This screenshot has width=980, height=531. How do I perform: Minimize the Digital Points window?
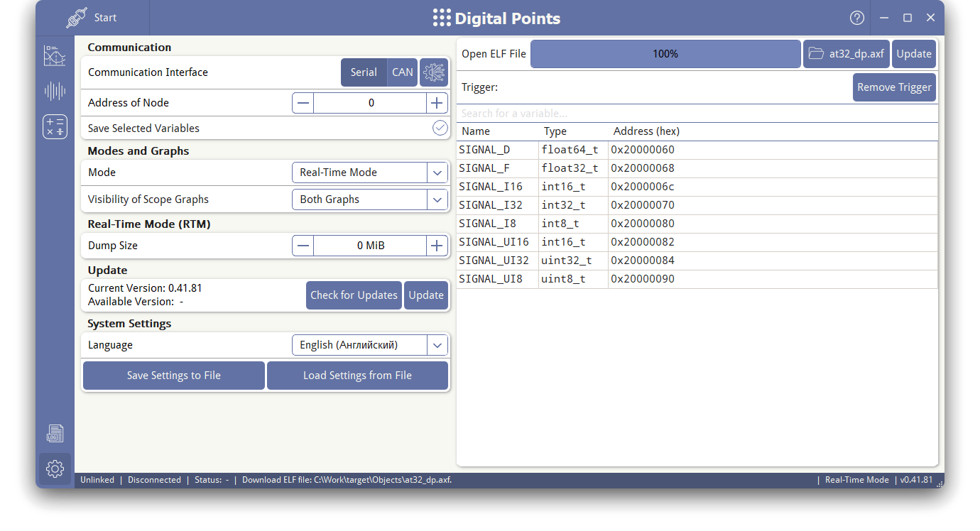coord(884,18)
